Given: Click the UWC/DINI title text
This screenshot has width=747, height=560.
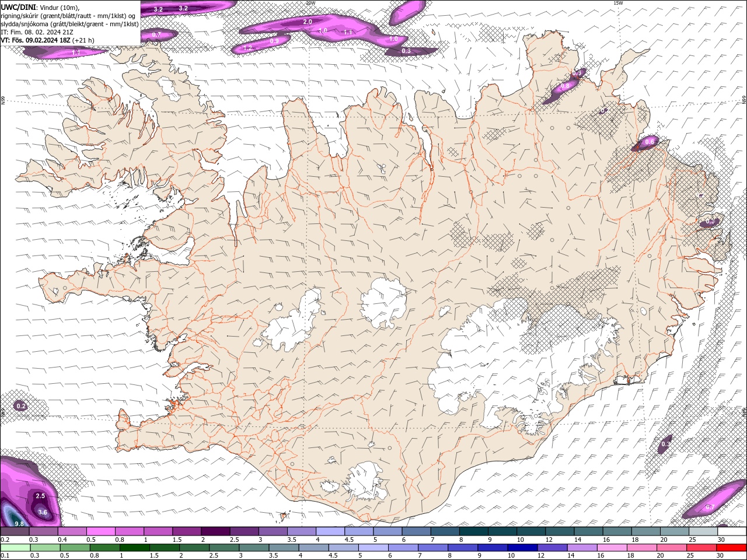Looking at the screenshot, I should 18,7.
